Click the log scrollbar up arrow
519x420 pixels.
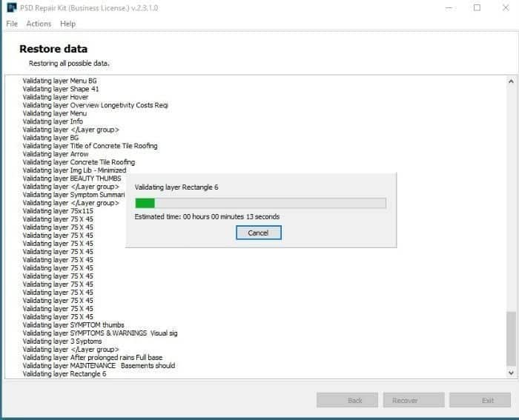tap(511, 81)
